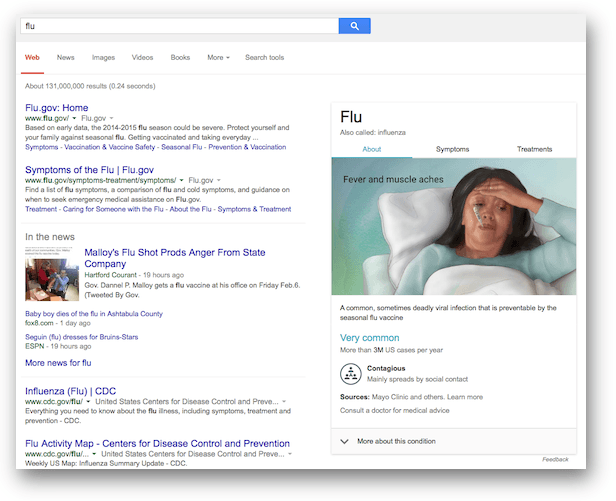
Task: Click More than 3M US cases per year
Action: coord(391,350)
